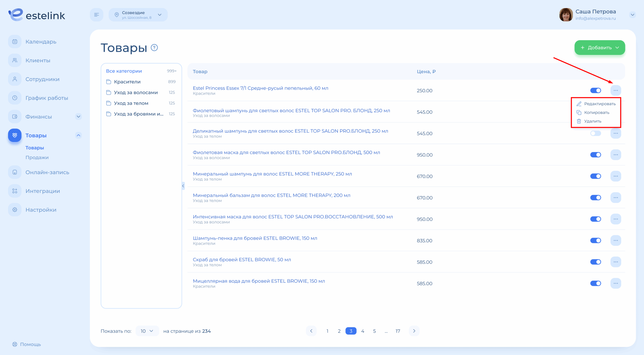Go to page 1

point(327,331)
